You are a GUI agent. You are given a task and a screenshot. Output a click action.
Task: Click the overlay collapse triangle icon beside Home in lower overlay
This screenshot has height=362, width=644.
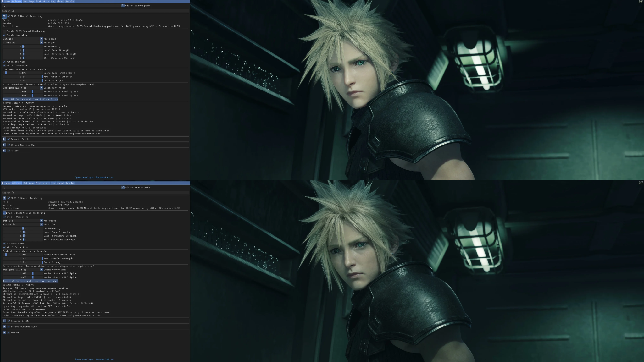tap(2, 183)
